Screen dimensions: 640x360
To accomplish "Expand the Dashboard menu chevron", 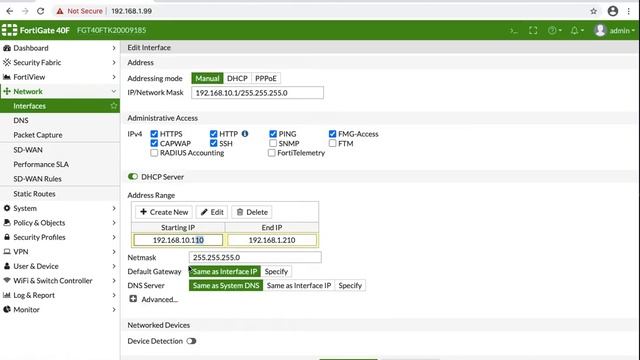I will click(113, 48).
